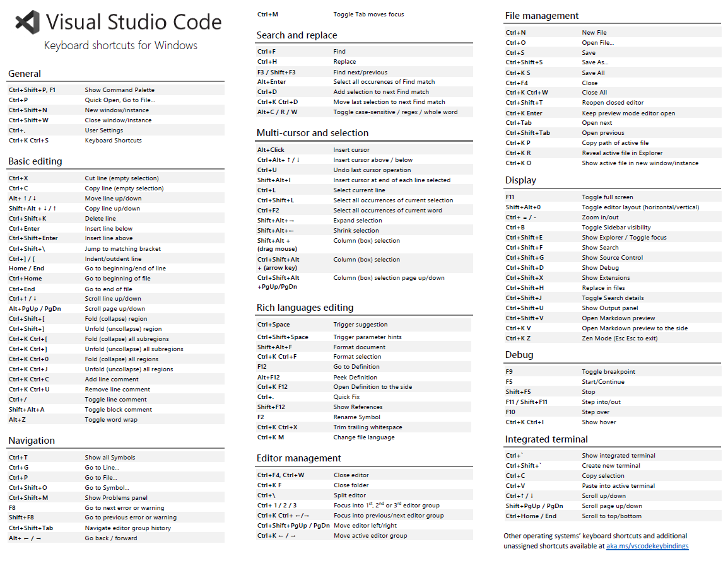Click 'Jump to matching bracket' text

click(122, 249)
